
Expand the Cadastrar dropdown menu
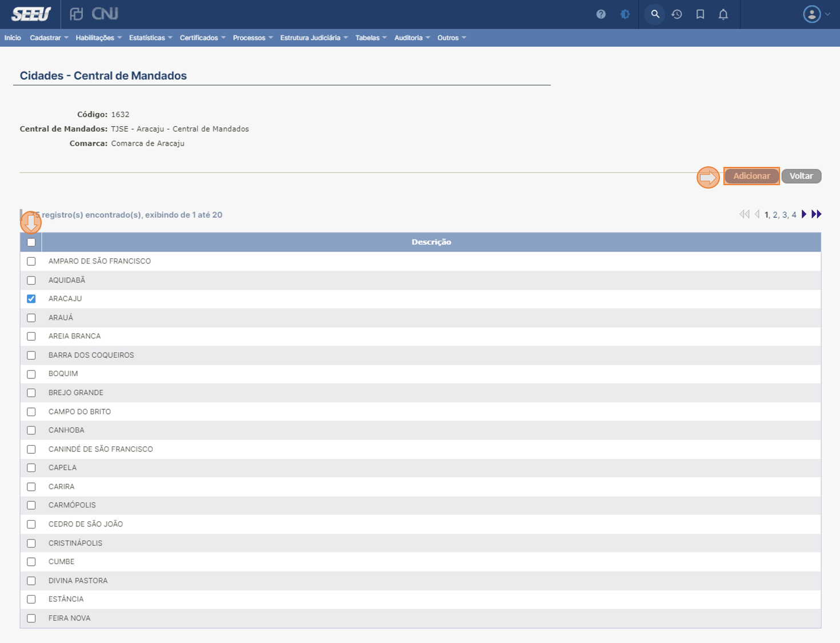point(49,38)
